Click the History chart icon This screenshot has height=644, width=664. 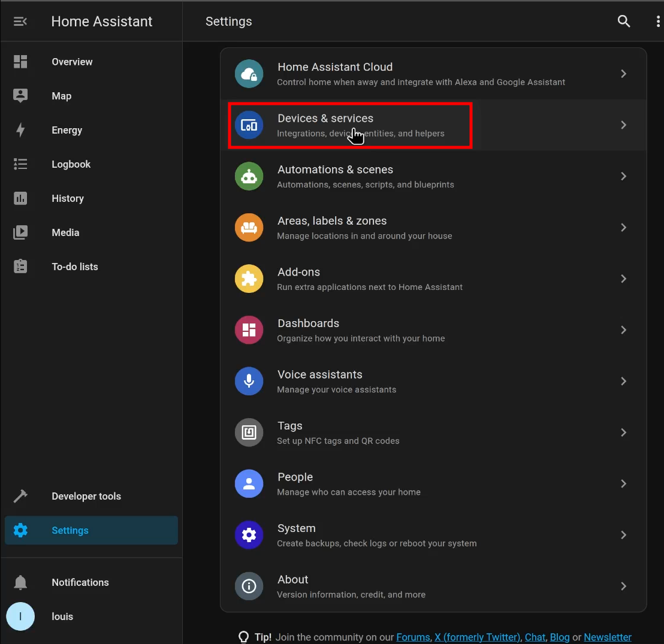pos(20,198)
